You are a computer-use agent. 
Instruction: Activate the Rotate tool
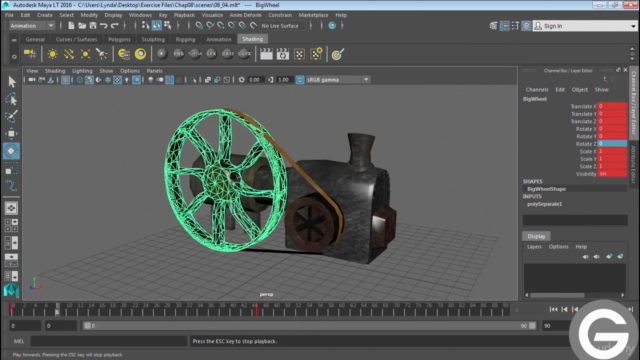point(11,151)
